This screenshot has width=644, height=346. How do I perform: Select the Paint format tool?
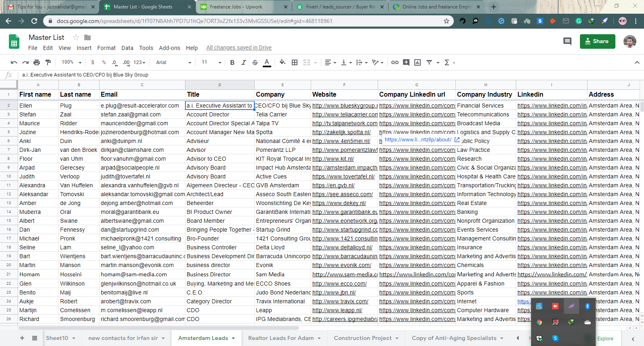click(x=48, y=62)
